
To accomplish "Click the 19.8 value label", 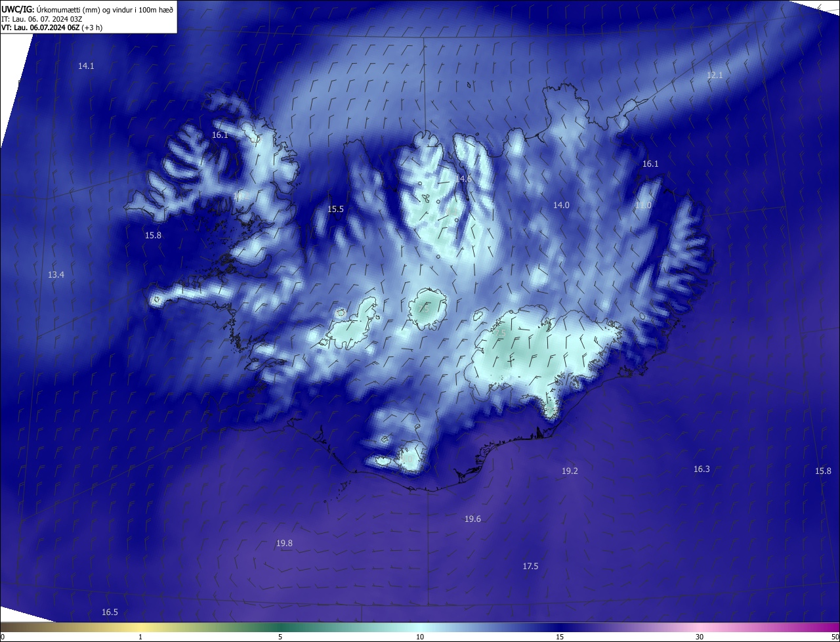I will click(x=284, y=544).
